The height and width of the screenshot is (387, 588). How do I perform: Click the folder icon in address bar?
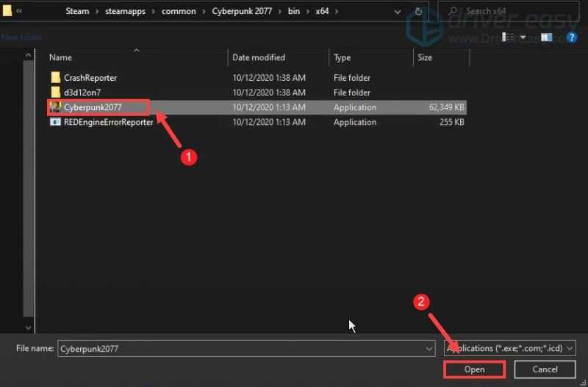pos(7,11)
